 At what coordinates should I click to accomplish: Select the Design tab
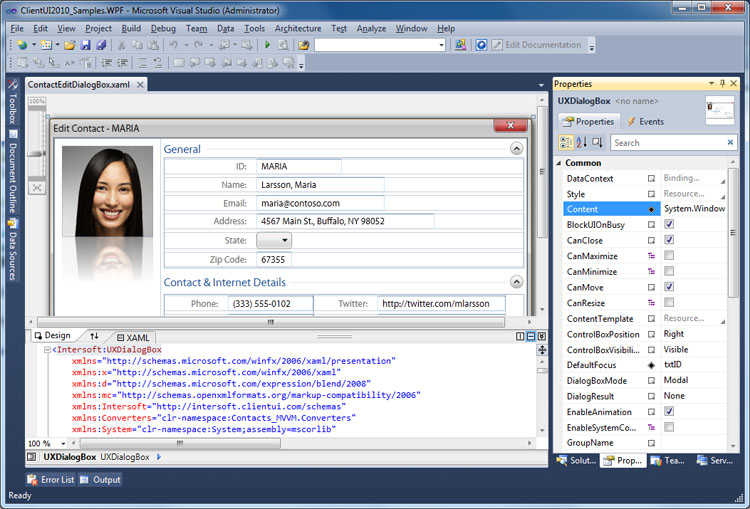pyautogui.click(x=53, y=336)
